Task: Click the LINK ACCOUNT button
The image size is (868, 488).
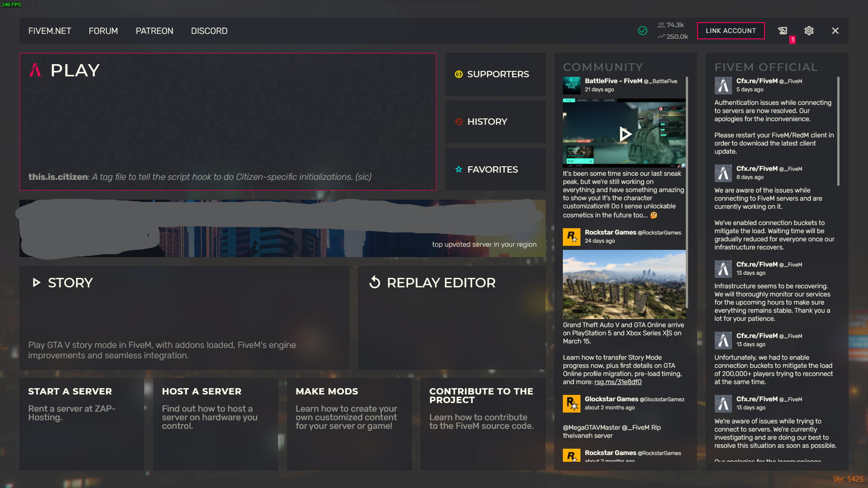Action: (x=731, y=31)
